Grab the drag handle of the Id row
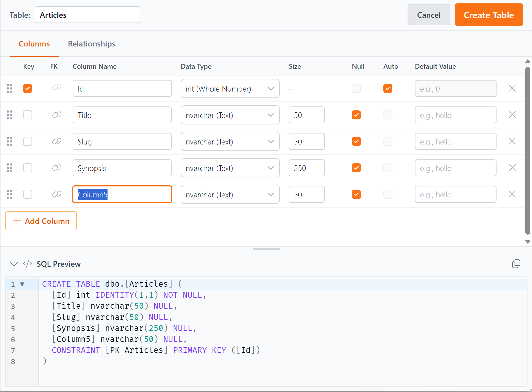Screen dimensions: 532x392 point(10,88)
